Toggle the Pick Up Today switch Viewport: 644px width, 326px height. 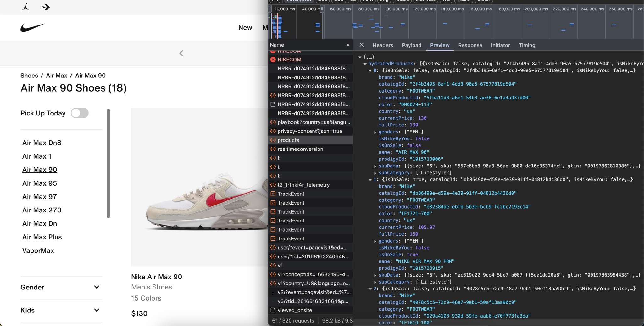tap(80, 113)
